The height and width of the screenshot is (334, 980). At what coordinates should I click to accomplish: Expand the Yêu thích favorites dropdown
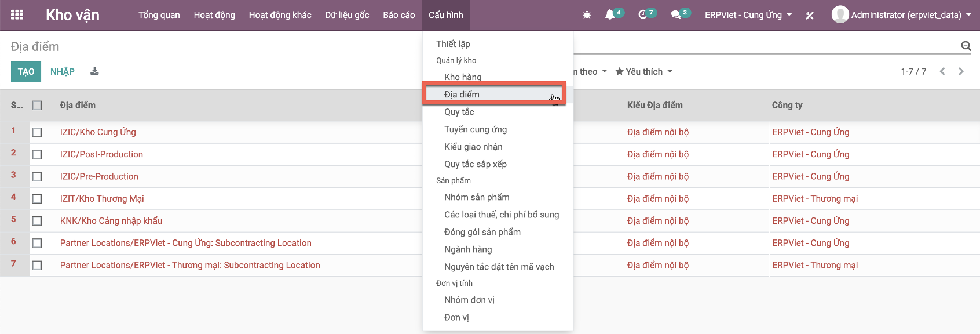tap(643, 71)
